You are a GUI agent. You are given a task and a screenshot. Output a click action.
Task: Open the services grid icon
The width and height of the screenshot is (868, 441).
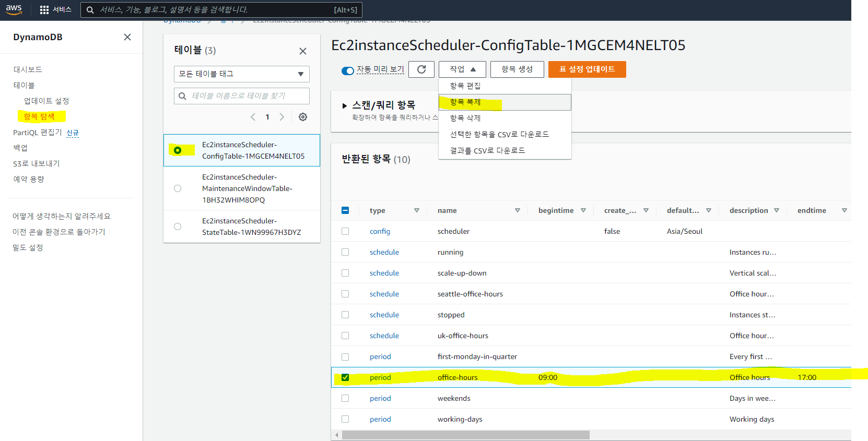44,10
